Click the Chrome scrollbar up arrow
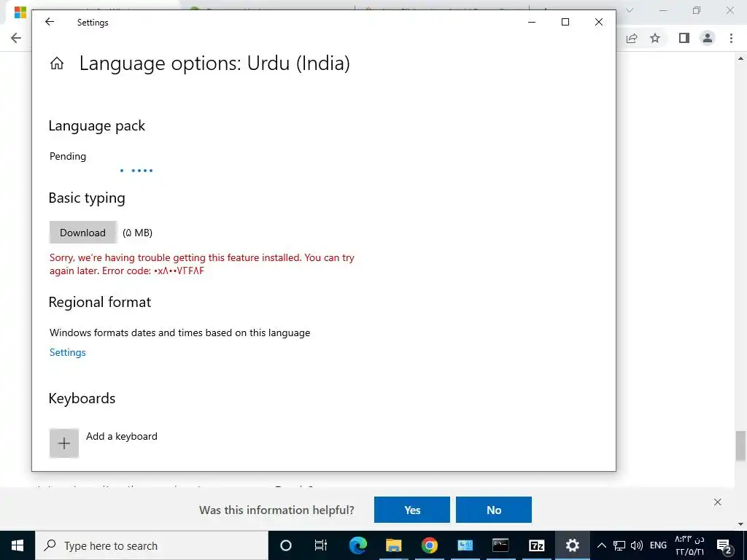 (x=741, y=58)
